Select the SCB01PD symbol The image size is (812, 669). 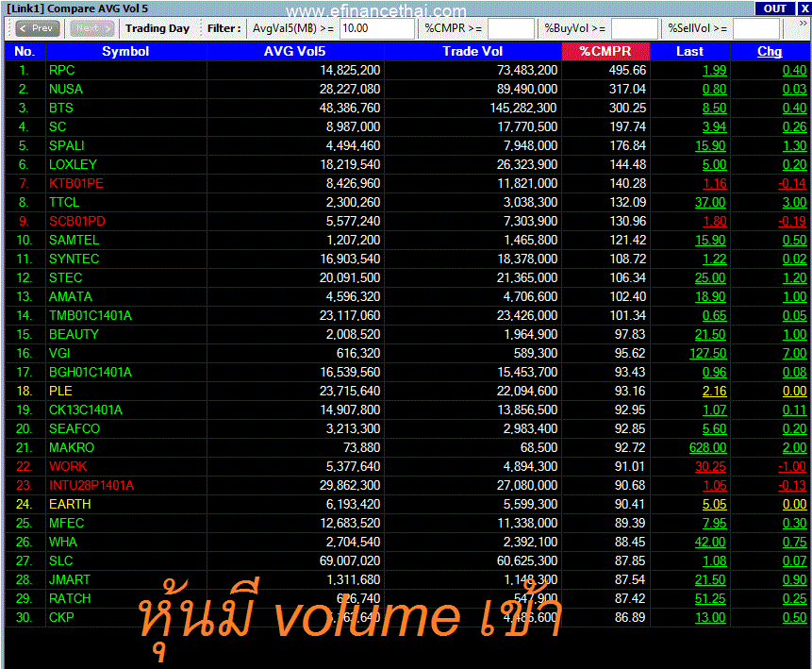[x=77, y=222]
